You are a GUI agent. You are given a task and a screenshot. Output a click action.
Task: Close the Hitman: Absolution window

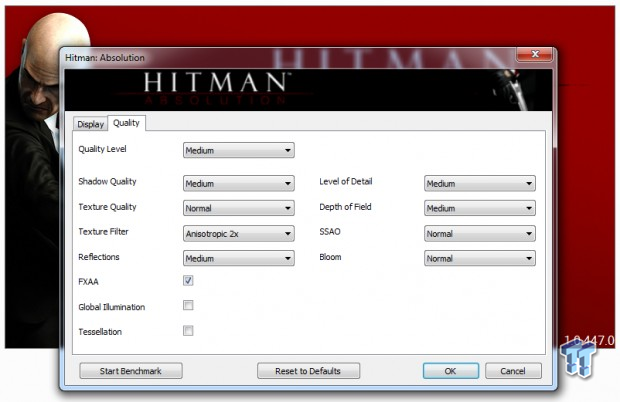point(534,55)
